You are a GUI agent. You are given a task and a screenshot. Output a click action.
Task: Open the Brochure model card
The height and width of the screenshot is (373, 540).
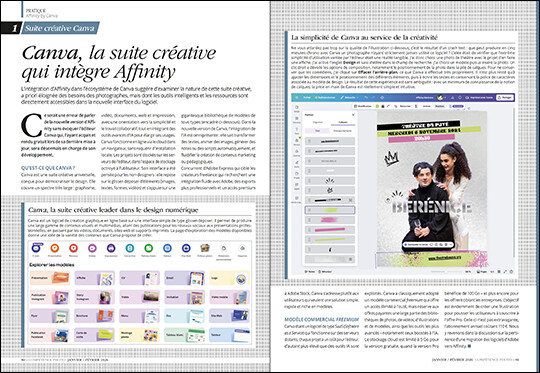(94, 316)
